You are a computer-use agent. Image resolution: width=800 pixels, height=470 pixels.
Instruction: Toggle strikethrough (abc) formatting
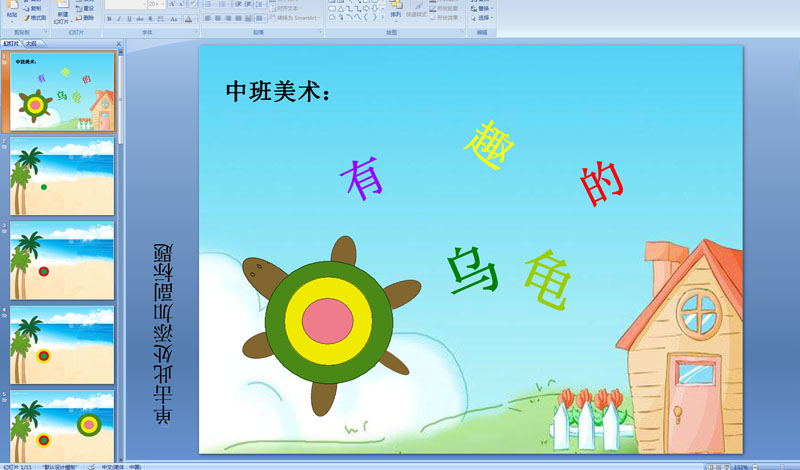click(140, 19)
